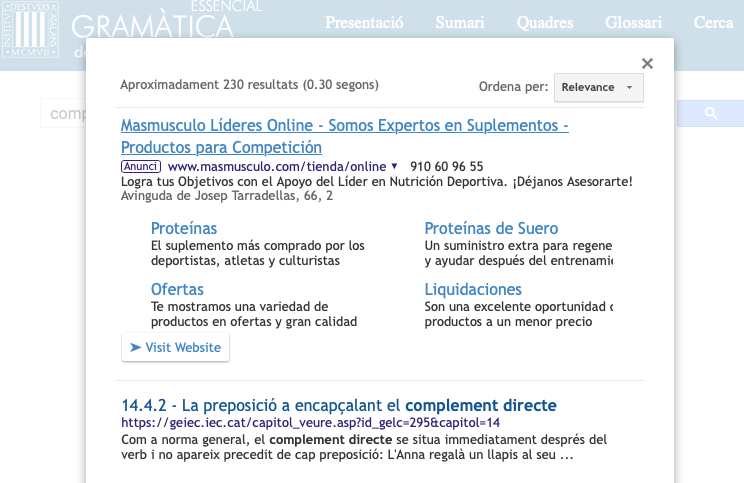
Task: Open the Quadres menu item
Action: tap(545, 22)
